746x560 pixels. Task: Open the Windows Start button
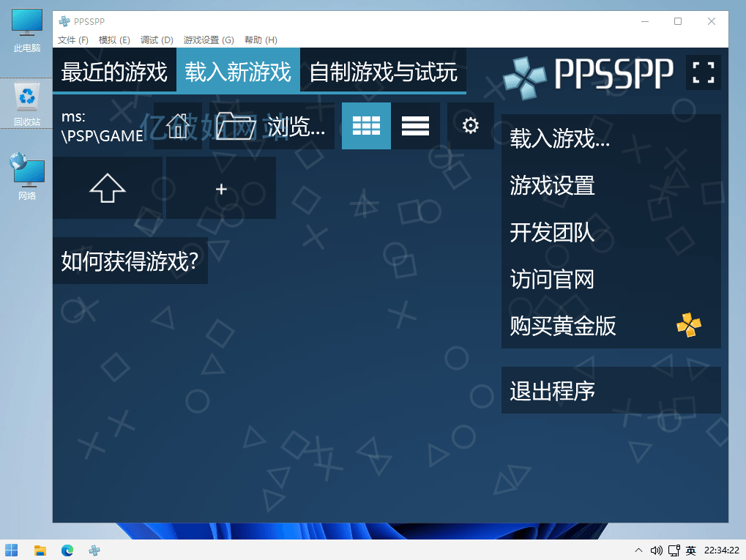coord(12,550)
